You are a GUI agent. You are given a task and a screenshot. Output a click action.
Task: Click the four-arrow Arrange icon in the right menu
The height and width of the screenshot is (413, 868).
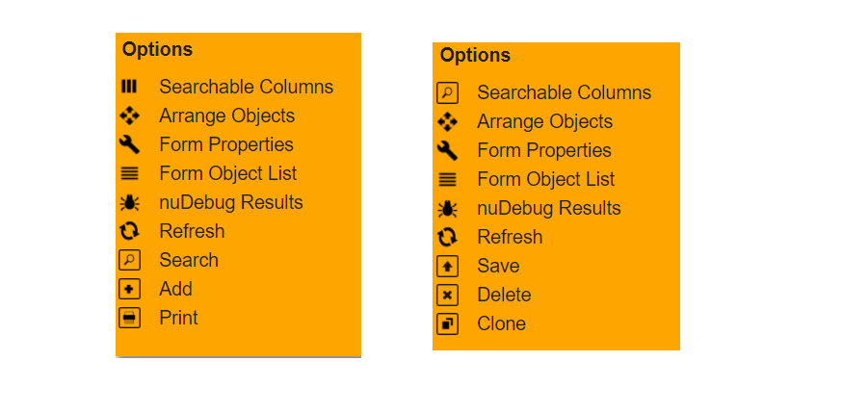[x=447, y=121]
